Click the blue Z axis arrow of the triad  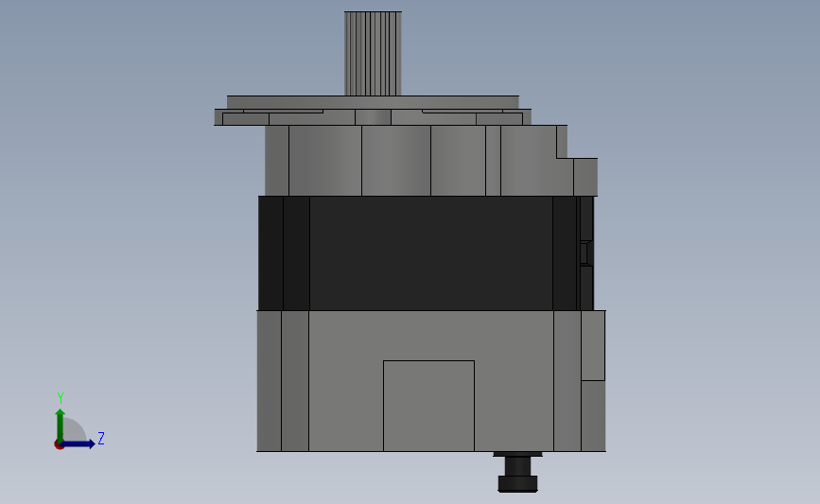[79, 443]
